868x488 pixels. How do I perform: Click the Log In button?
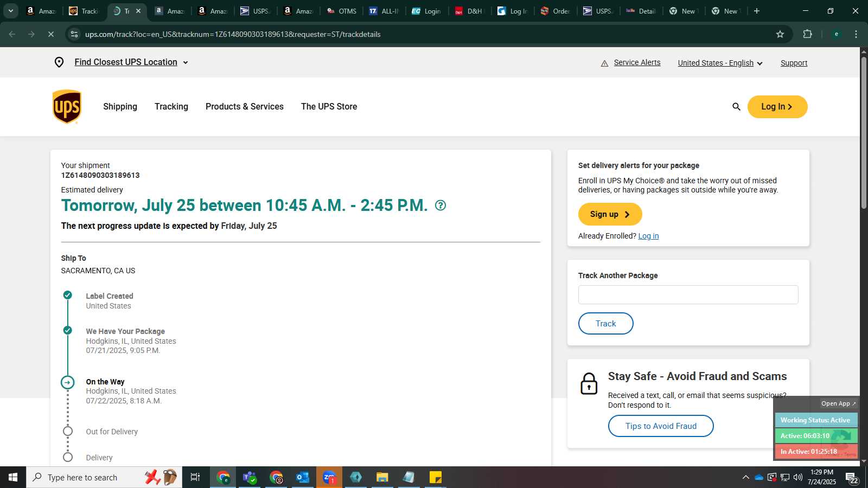coord(777,107)
